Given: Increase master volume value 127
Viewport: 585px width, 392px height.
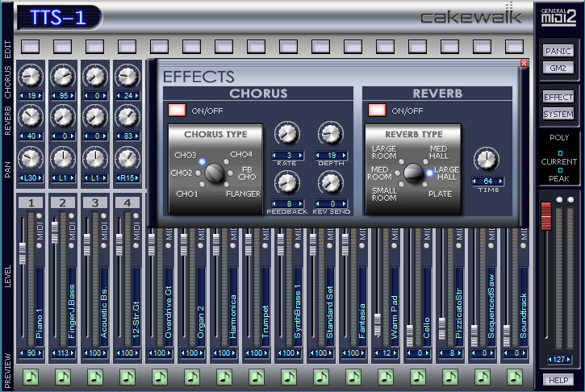Looking at the screenshot, I should [x=569, y=360].
